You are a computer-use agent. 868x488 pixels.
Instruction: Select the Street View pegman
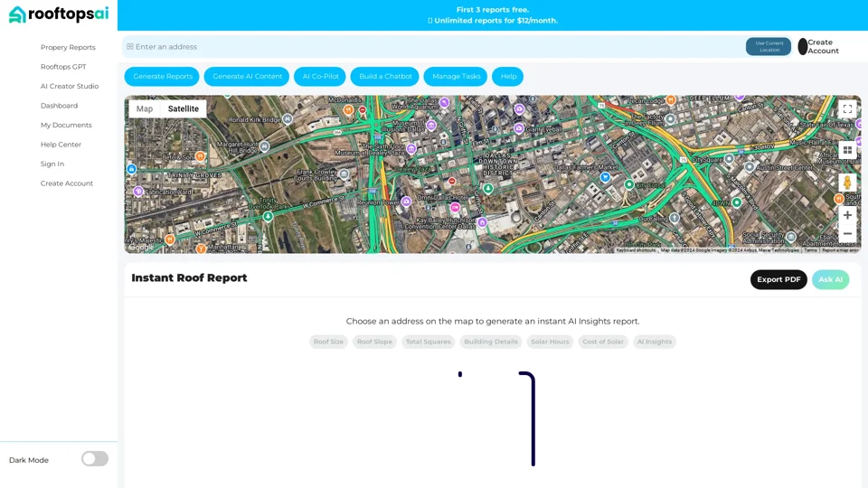point(847,183)
